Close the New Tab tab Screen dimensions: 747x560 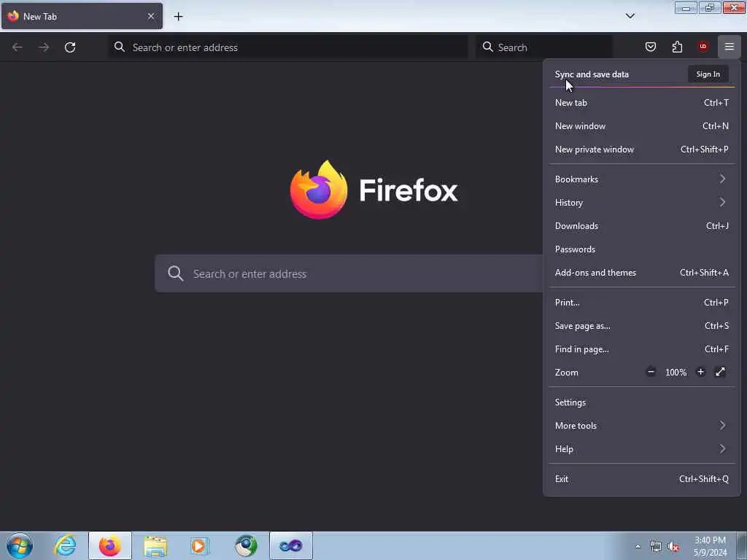click(151, 16)
